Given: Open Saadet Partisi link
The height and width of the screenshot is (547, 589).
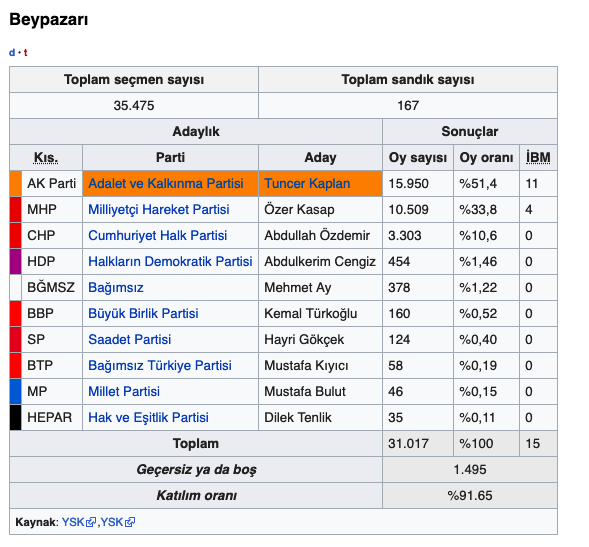Looking at the screenshot, I should (130, 339).
